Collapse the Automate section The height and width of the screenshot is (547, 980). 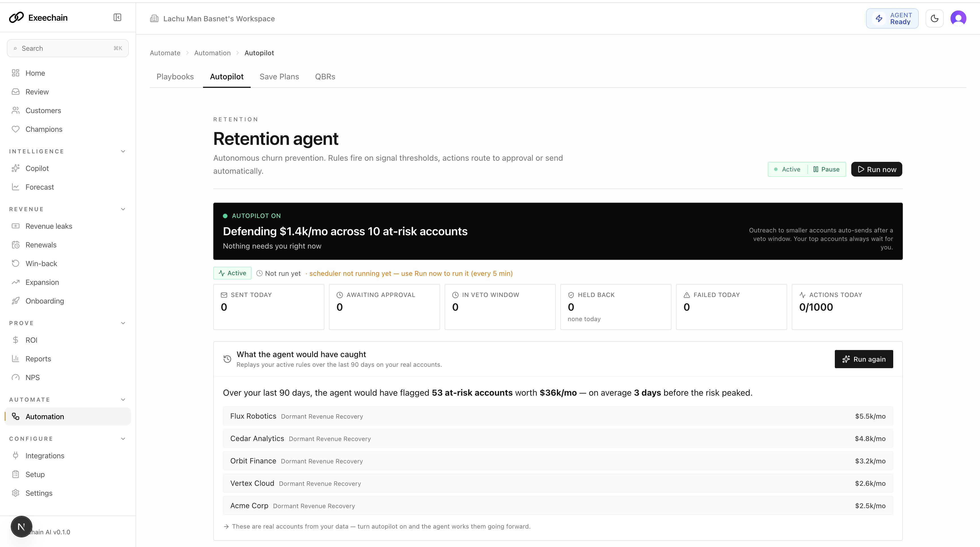coord(123,400)
